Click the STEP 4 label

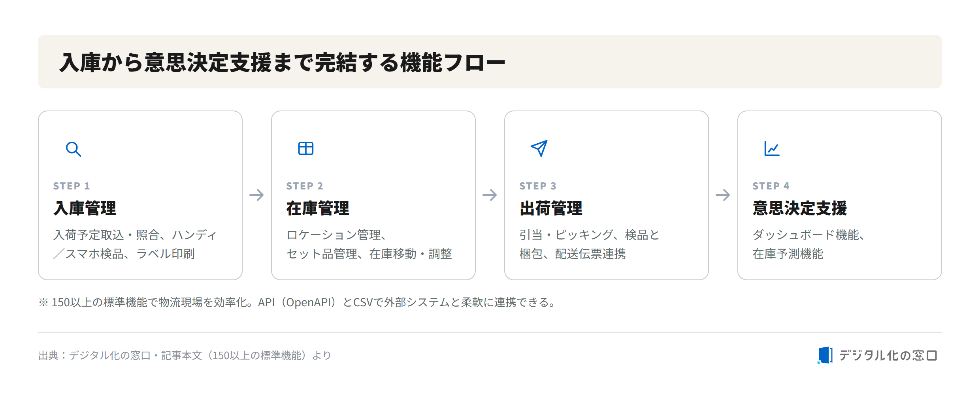[771, 186]
